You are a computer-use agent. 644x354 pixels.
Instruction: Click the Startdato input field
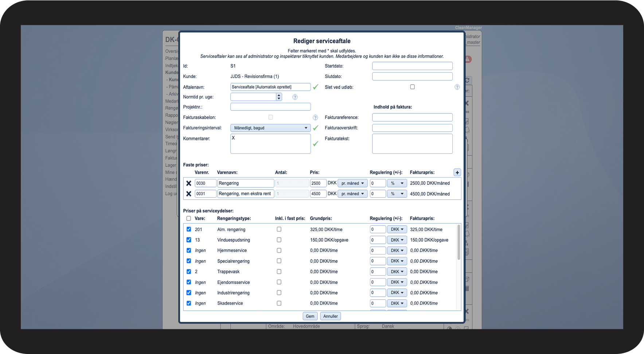[412, 66]
